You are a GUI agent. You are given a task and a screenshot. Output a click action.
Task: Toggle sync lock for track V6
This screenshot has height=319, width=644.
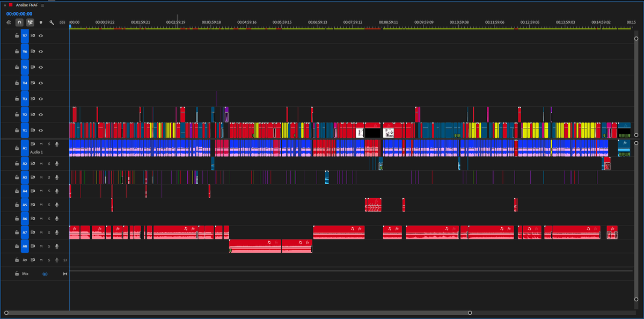pyautogui.click(x=33, y=52)
